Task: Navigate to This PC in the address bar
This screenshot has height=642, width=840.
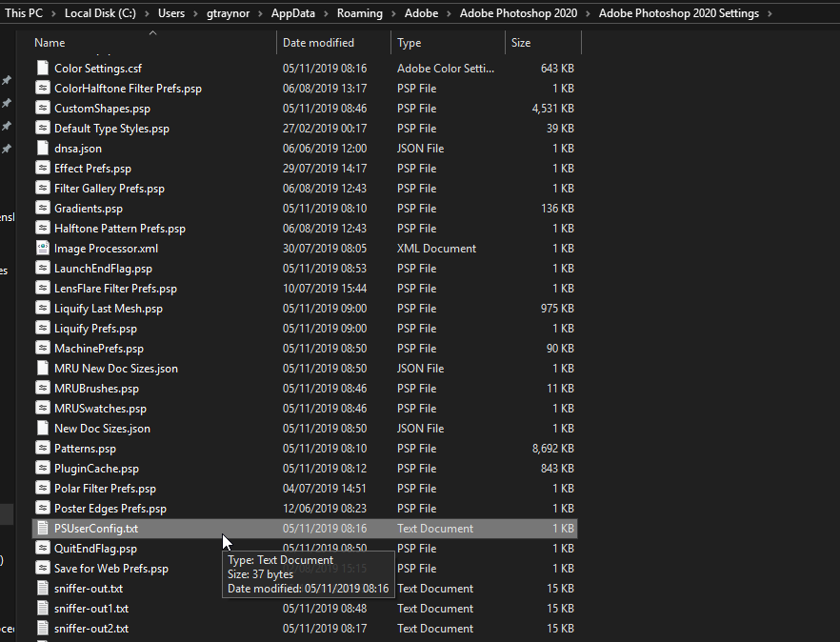Action: [x=24, y=13]
